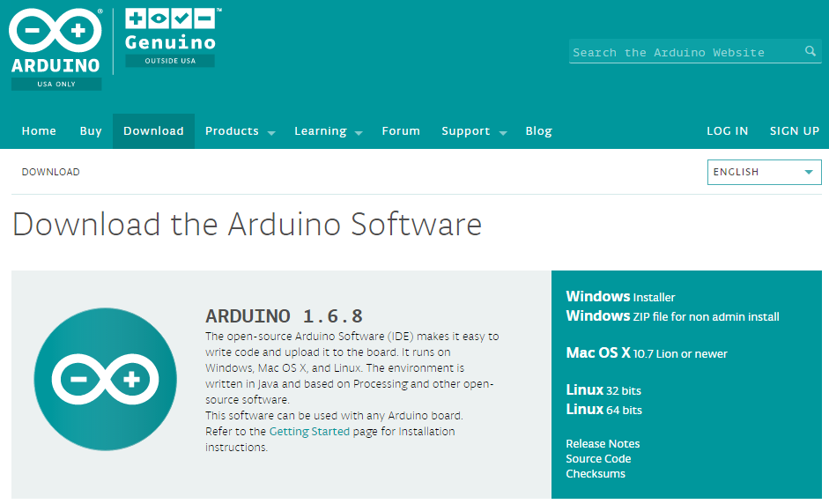The width and height of the screenshot is (829, 504).
Task: Click the OUTSIDE USA label under Genuino
Action: click(170, 61)
